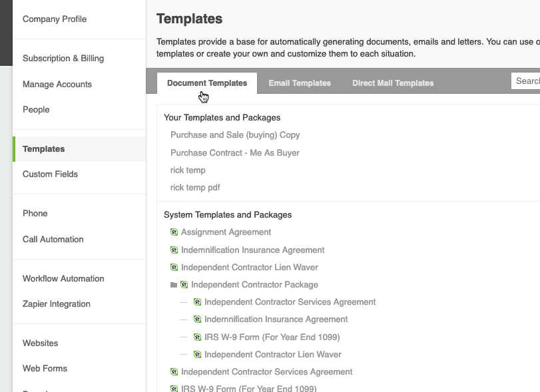Click the icon beside nested Independent Contractor Lien Waver
The height and width of the screenshot is (392, 540).
tap(197, 355)
